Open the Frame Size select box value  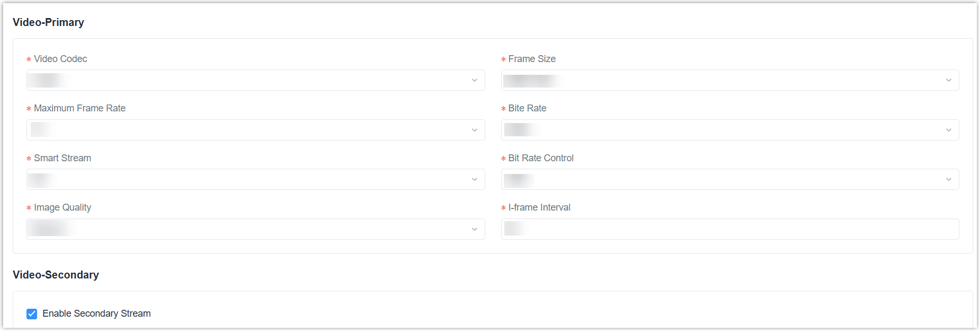[730, 80]
